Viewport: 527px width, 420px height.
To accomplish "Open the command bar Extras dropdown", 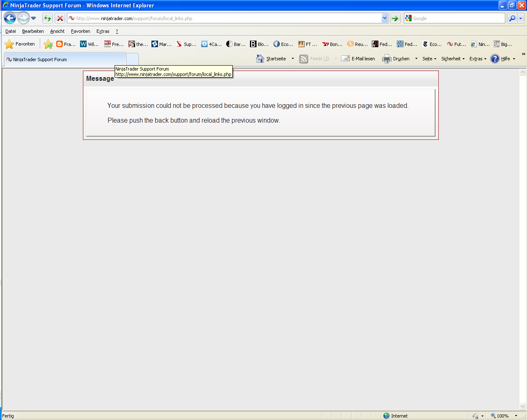I will 478,59.
